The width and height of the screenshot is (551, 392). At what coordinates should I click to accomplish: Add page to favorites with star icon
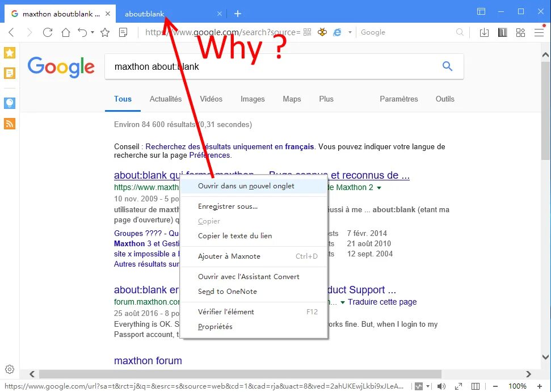(105, 33)
